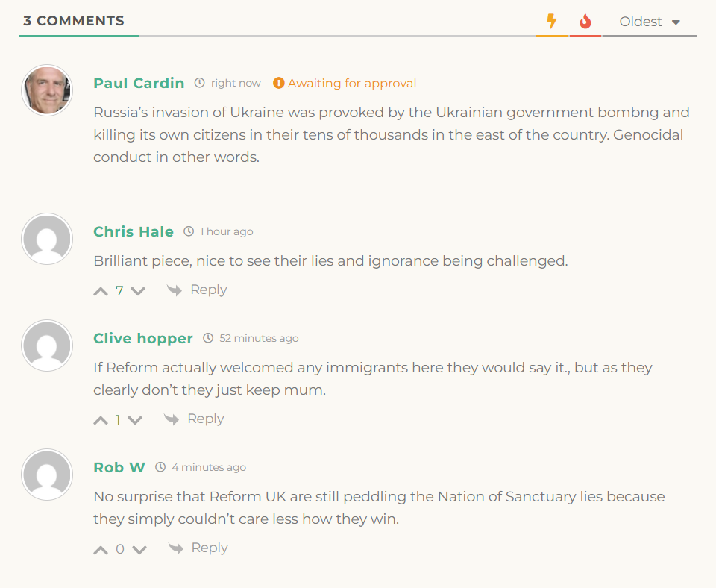The height and width of the screenshot is (588, 716).
Task: Downvote Rob W's comment
Action: pyautogui.click(x=139, y=550)
